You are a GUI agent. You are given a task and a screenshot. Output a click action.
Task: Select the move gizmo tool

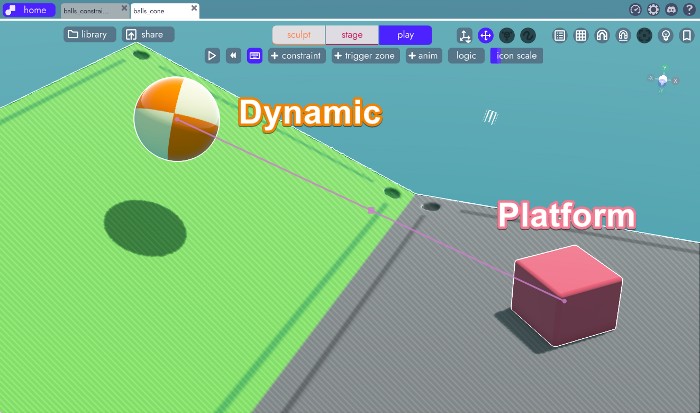point(486,35)
